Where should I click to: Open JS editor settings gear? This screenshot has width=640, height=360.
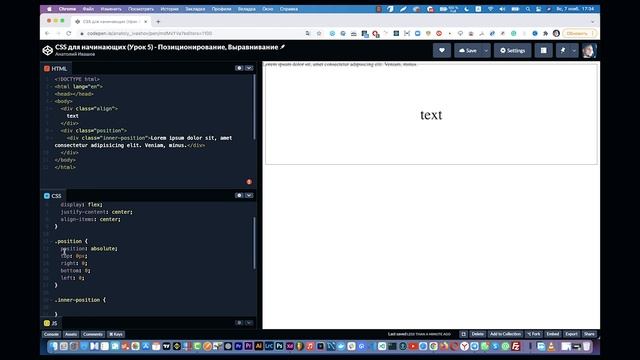tap(239, 323)
